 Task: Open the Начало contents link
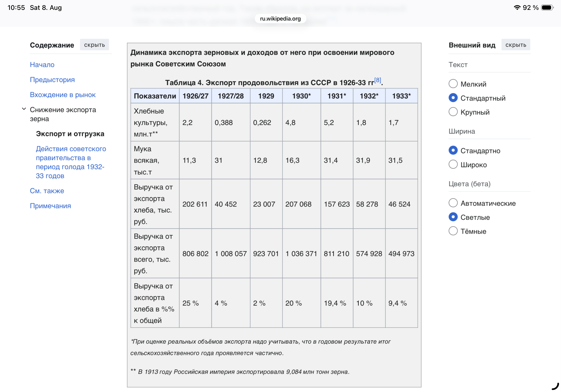(42, 65)
